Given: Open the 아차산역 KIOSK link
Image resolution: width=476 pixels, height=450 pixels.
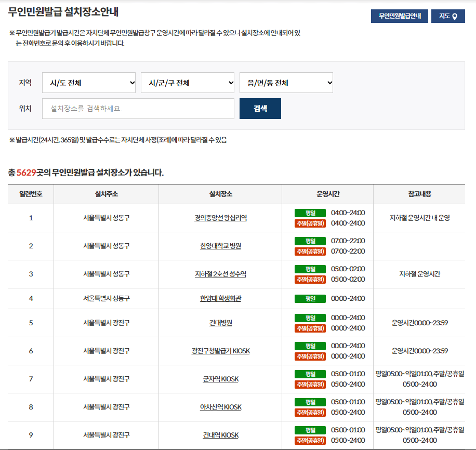Looking at the screenshot, I should click(x=220, y=406).
